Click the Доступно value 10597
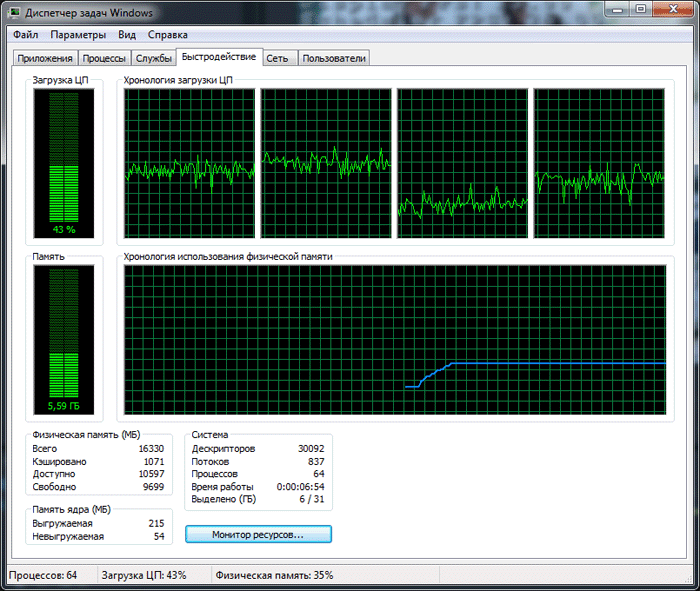 point(151,474)
